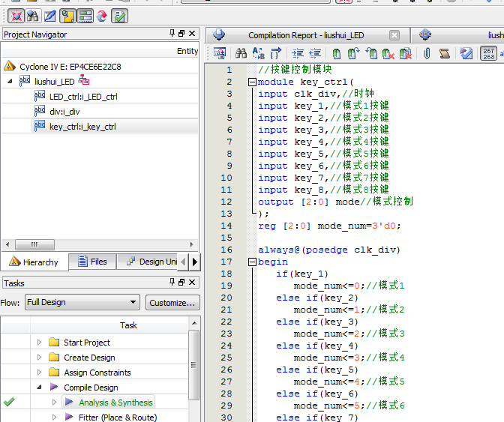Viewport: 504px width, 422px height.
Task: Select Analysis & Synthesis task
Action: [115, 403]
